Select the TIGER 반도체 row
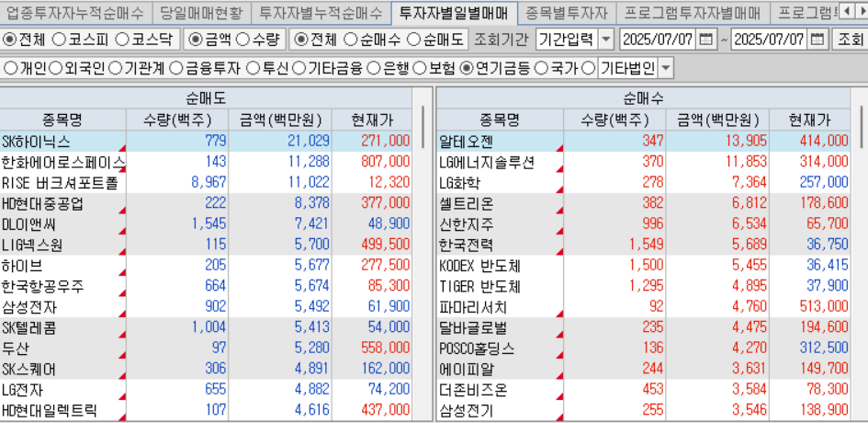This screenshot has width=868, height=423. 643,286
